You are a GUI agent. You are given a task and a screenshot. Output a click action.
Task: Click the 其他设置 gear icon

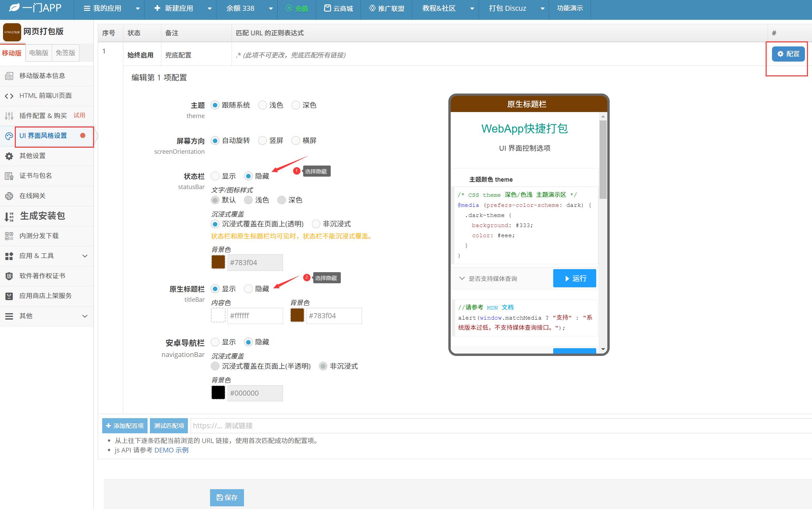(9, 156)
